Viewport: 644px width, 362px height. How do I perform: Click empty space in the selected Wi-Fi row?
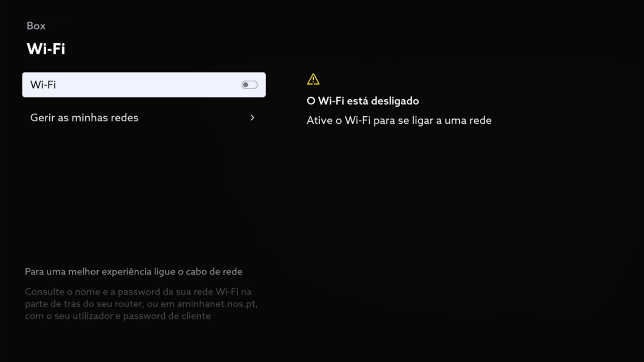(149, 85)
